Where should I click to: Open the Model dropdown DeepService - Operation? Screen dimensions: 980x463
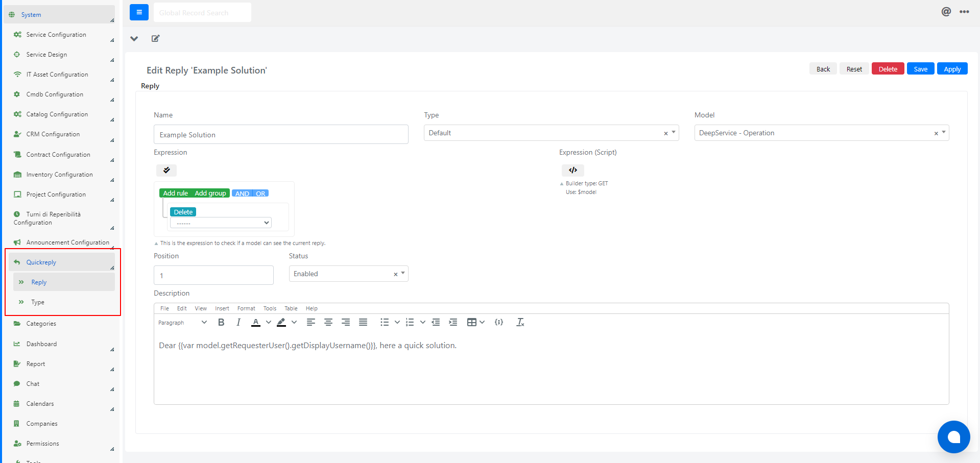click(x=821, y=133)
